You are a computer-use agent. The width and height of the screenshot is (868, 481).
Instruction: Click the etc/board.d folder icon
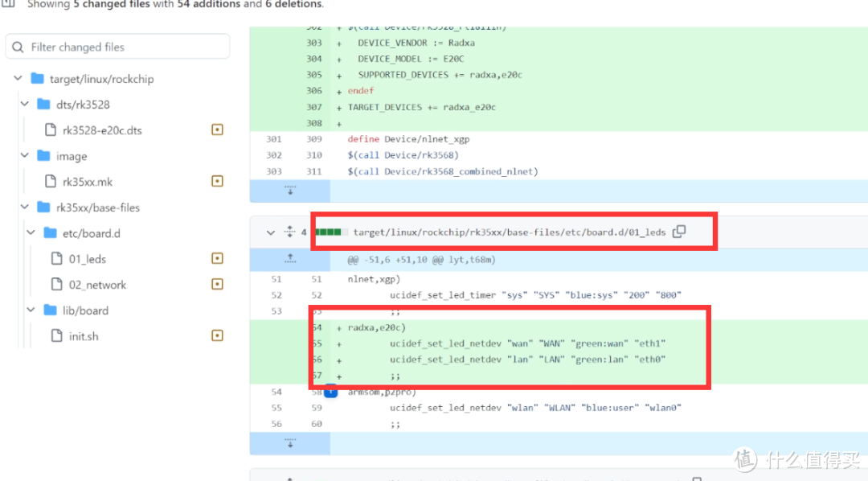point(50,232)
